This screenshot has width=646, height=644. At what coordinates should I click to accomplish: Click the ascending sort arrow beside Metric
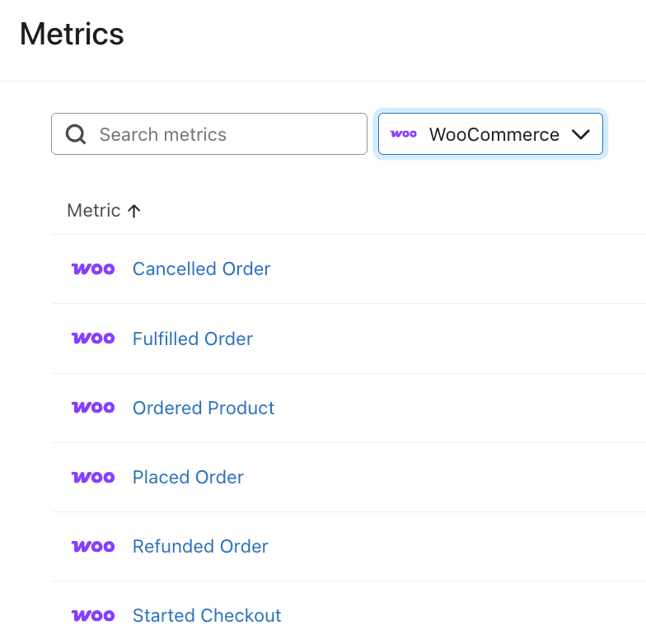click(134, 211)
